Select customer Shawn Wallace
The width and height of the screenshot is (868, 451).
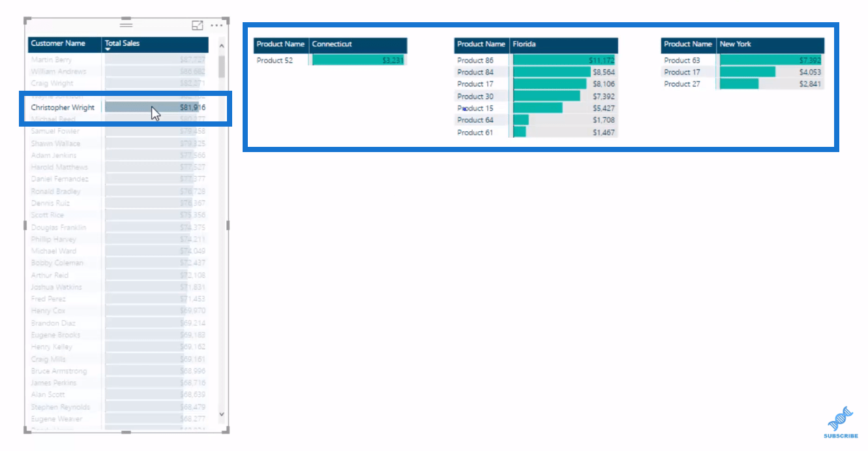tap(55, 143)
